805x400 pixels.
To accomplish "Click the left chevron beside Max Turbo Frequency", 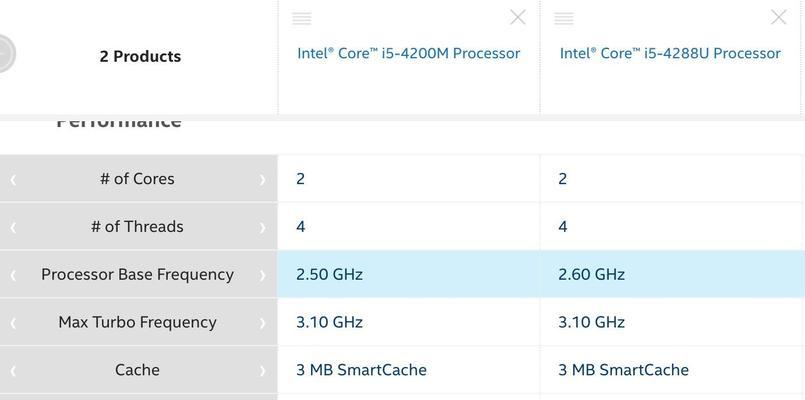I will tap(13, 323).
